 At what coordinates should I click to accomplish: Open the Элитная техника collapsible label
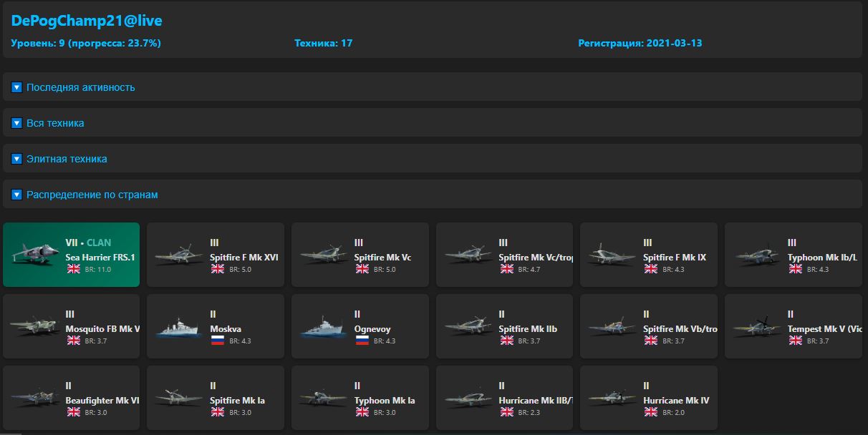click(67, 159)
